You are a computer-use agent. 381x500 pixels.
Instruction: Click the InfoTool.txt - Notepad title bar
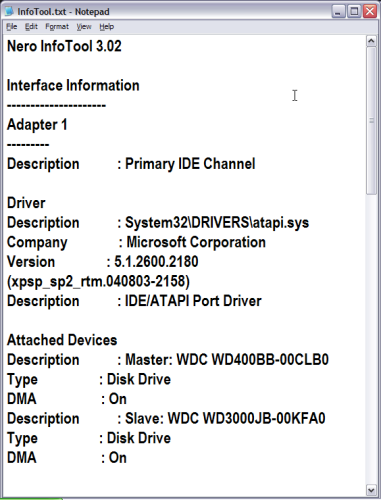(167, 12)
